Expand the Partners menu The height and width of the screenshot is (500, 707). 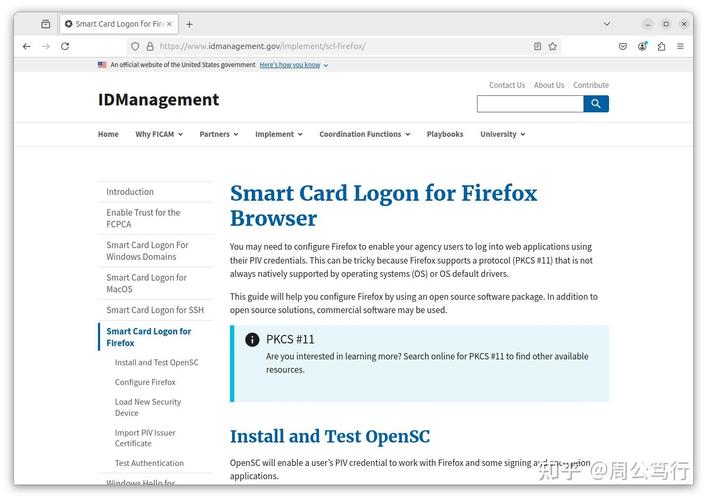pyautogui.click(x=219, y=134)
